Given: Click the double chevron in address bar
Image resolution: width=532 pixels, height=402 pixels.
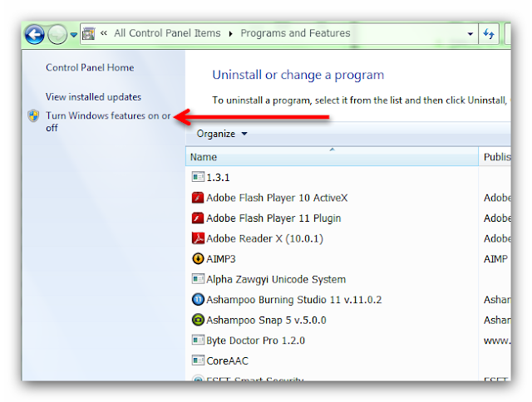Looking at the screenshot, I should click(104, 33).
